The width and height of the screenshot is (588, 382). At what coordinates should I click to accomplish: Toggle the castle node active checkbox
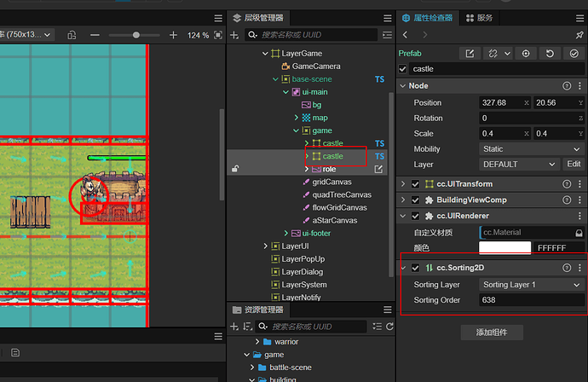(x=403, y=69)
